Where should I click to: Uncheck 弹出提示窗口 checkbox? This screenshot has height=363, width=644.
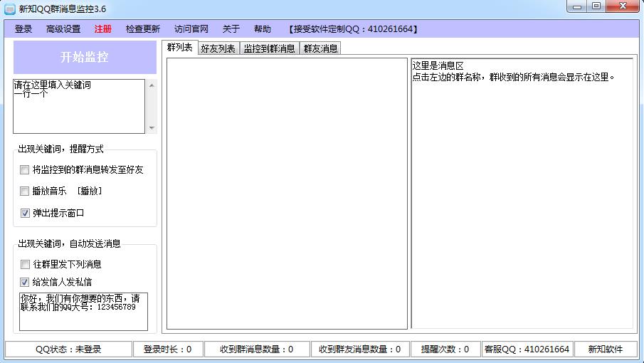pyautogui.click(x=26, y=213)
